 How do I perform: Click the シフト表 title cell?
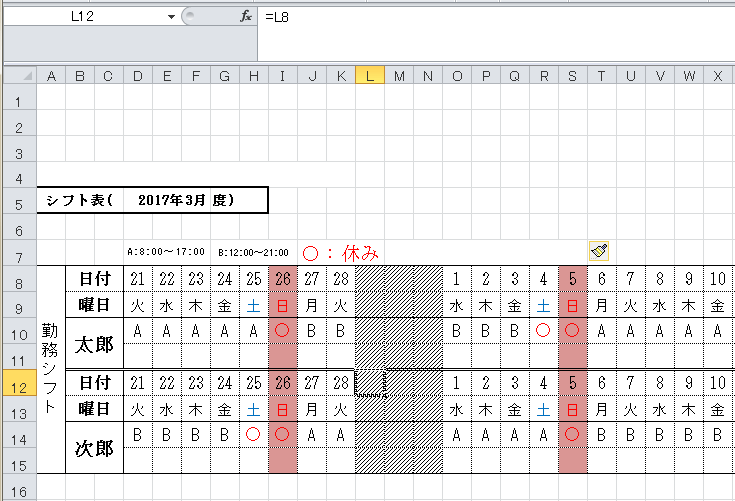click(x=80, y=200)
